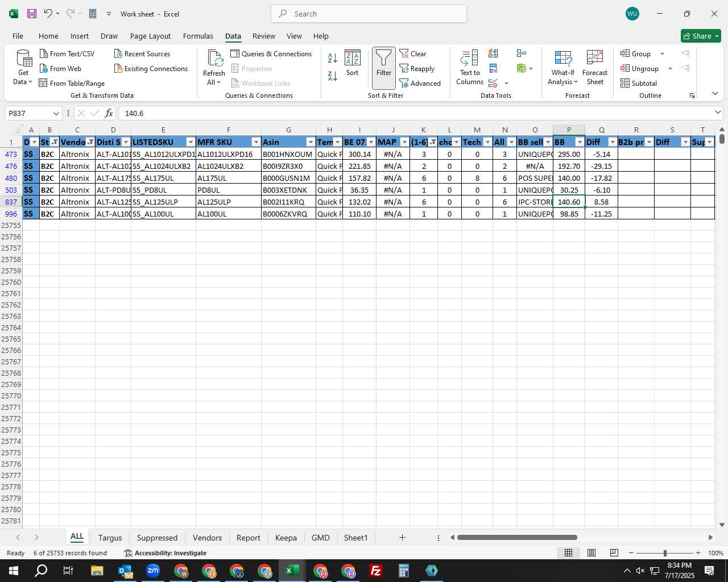
Task: Click the Insert Function fx icon
Action: click(x=109, y=113)
